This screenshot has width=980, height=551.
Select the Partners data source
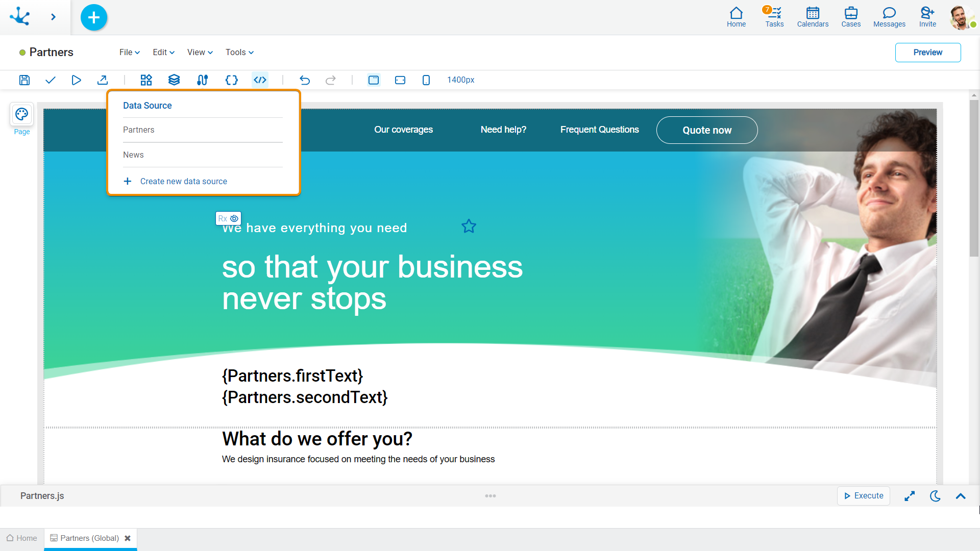(x=203, y=130)
